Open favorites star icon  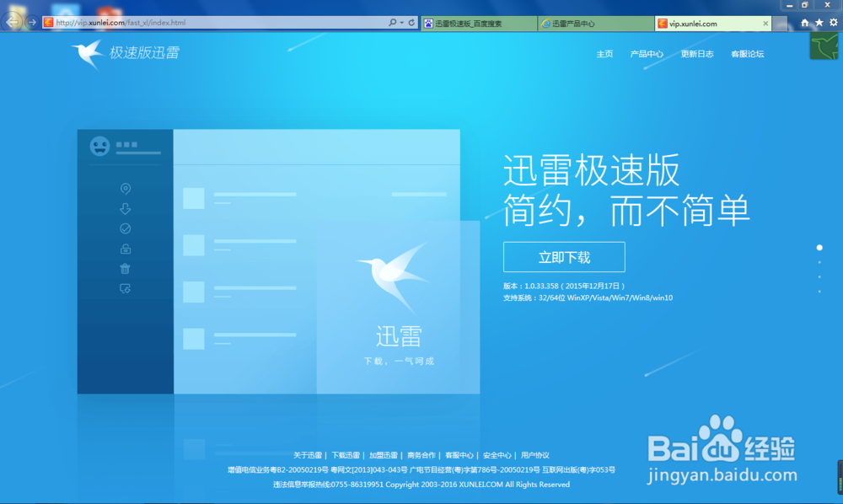click(x=819, y=23)
